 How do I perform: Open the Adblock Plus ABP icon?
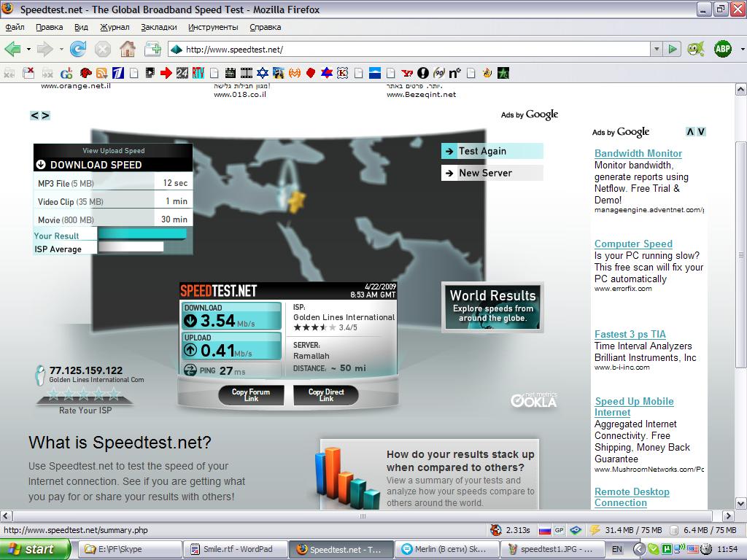(x=723, y=49)
